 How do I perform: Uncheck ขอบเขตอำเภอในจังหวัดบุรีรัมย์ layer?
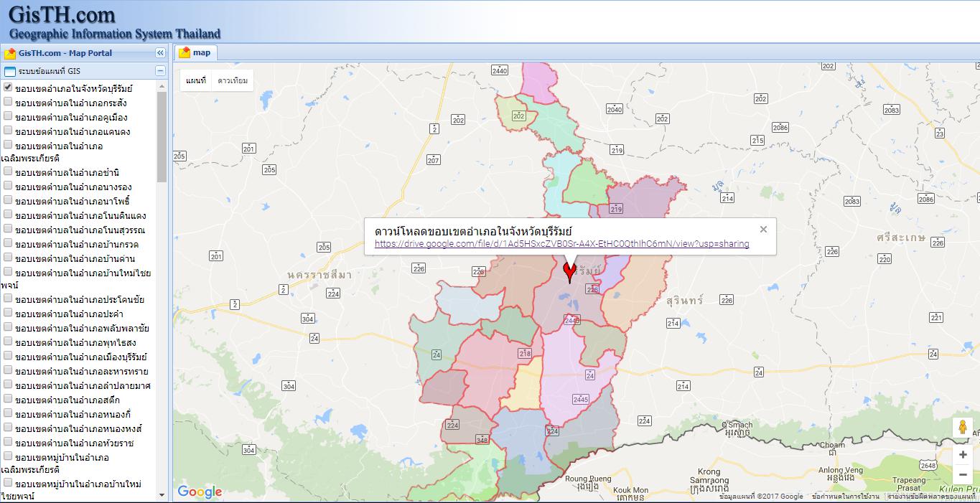[8, 88]
